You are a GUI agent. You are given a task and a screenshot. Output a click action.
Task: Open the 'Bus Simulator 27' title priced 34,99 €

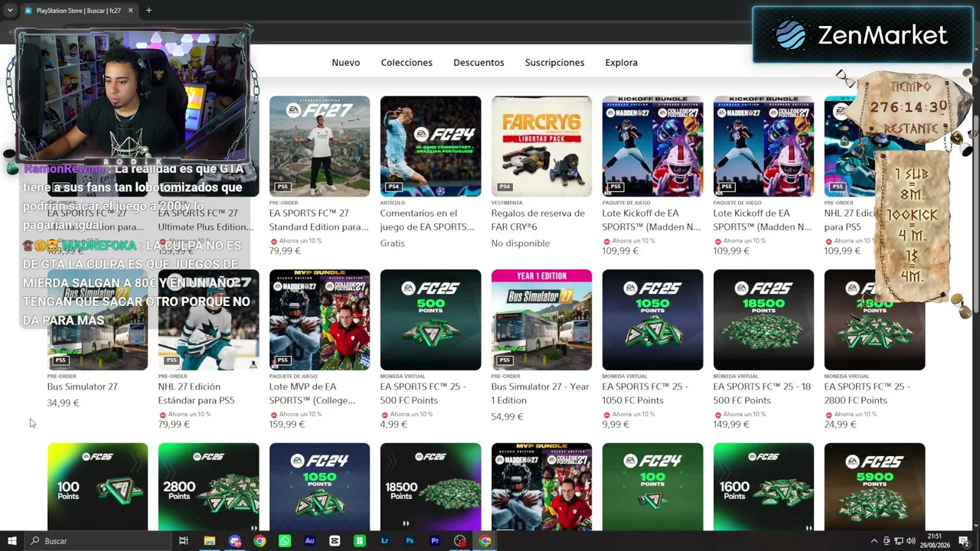82,386
